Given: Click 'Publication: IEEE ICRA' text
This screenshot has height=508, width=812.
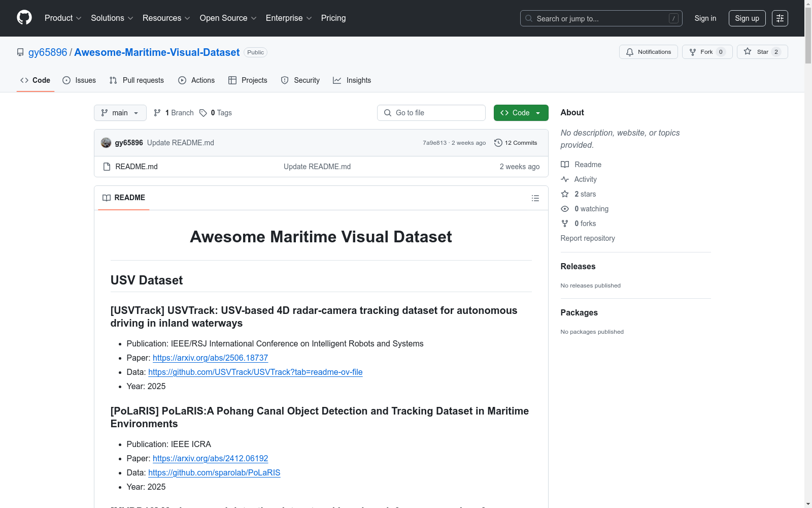Looking at the screenshot, I should 169,444.
